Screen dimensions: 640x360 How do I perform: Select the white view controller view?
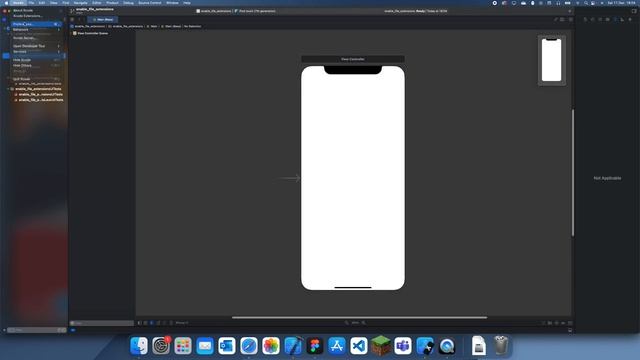pyautogui.click(x=353, y=178)
